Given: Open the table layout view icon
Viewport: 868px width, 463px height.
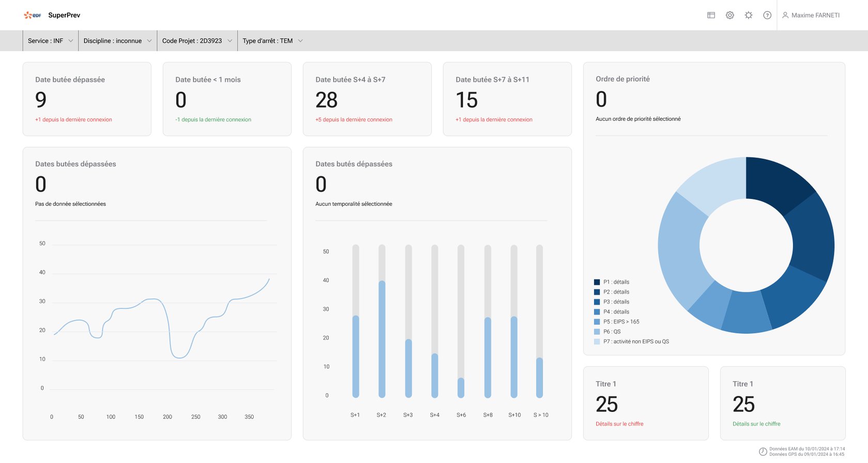Looking at the screenshot, I should 711,16.
